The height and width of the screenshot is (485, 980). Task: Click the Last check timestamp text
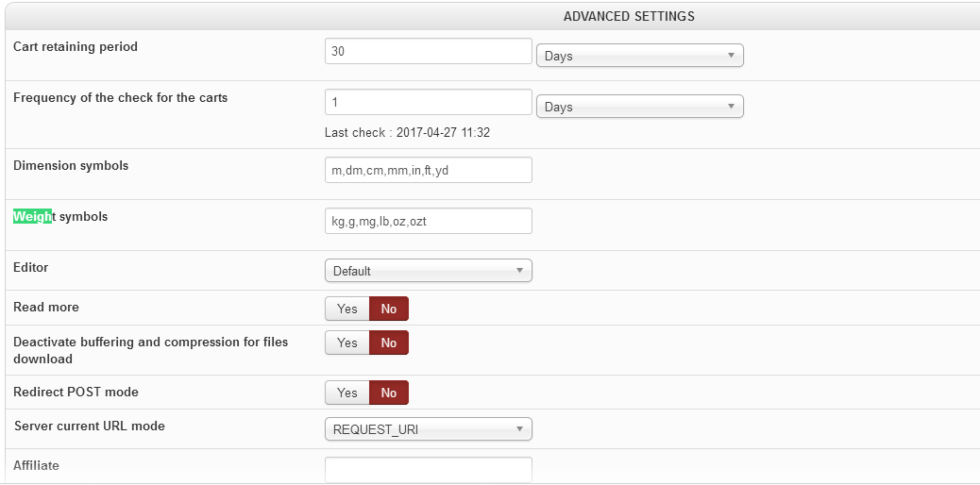407,133
